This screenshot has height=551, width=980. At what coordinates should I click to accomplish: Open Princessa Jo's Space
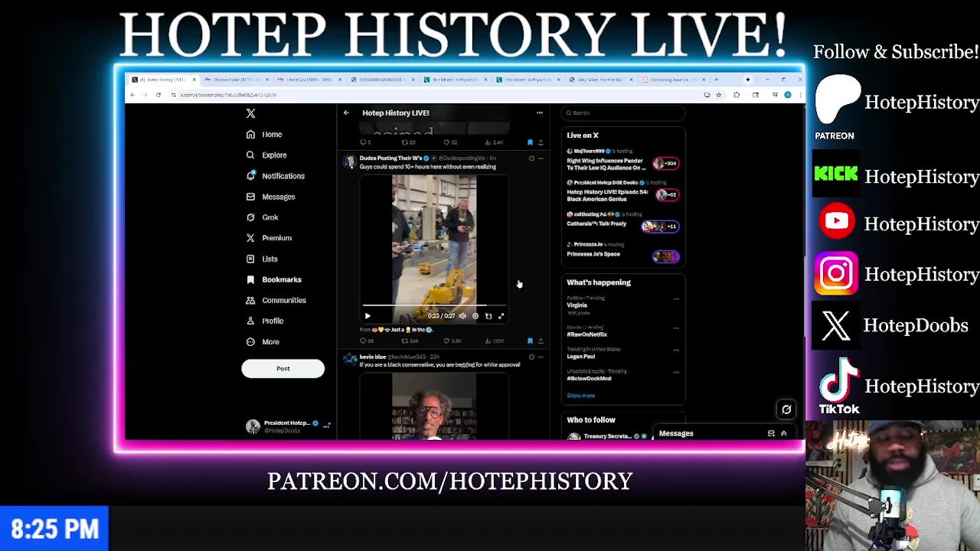[622, 251]
